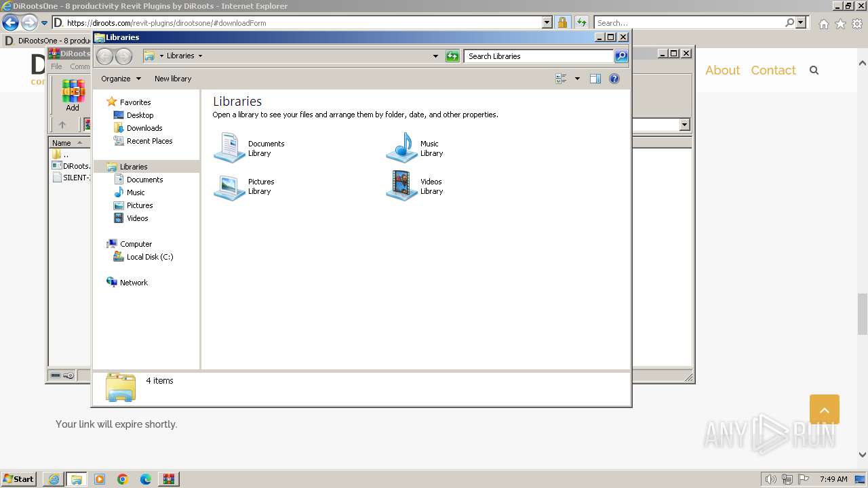Expand the Internet Explorer address bar dropdown
Viewport: 868px width, 488px height.
547,22
